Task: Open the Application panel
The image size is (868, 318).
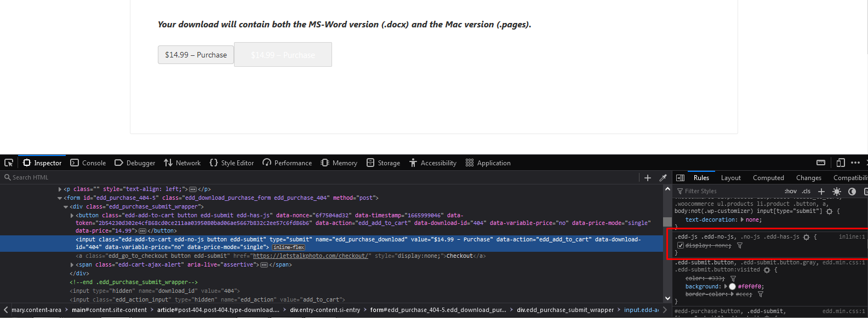Action: click(x=488, y=163)
